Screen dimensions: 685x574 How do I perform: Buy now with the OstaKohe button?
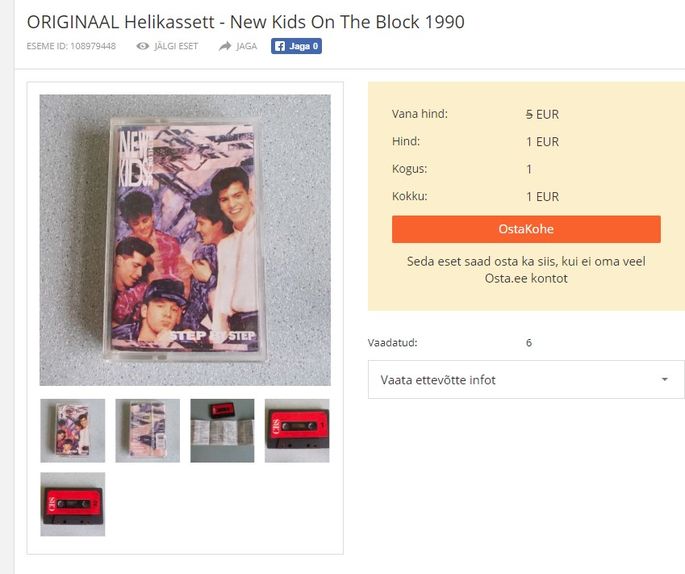526,229
